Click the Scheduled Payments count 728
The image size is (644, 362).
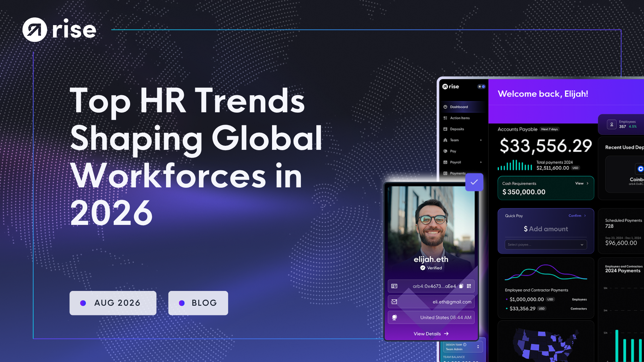click(609, 226)
